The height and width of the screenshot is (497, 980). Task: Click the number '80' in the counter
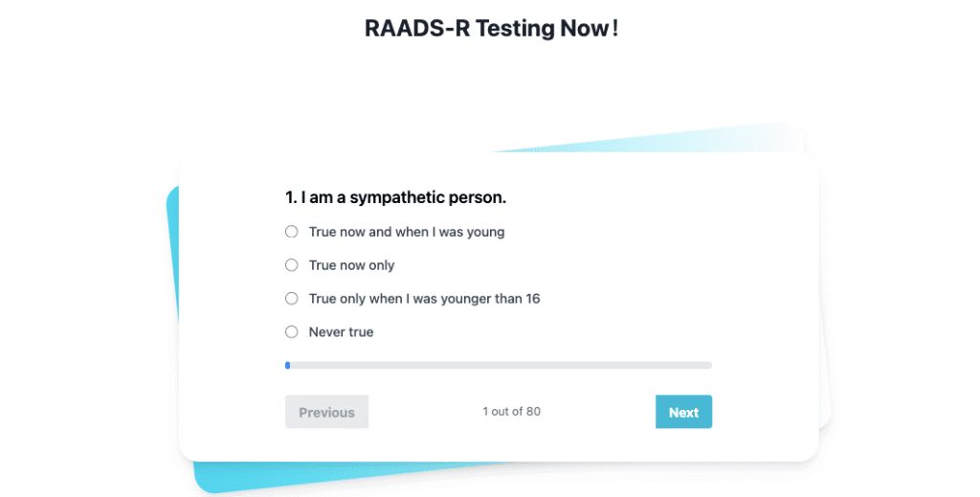(533, 412)
